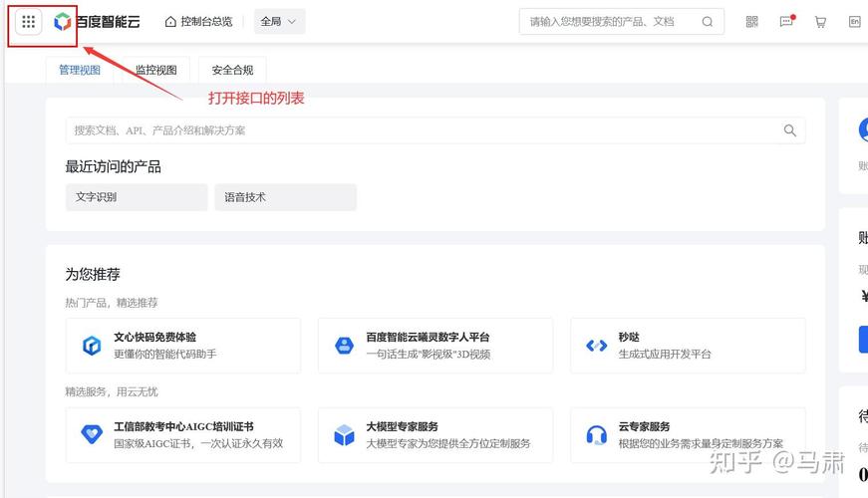The width and height of the screenshot is (868, 498).
Task: Open the 文心快码免费体验 card
Action: pos(183,346)
